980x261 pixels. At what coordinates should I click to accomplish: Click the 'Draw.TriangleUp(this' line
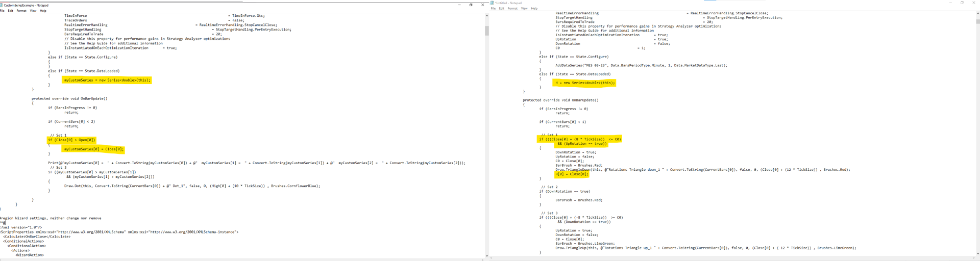(x=706, y=248)
